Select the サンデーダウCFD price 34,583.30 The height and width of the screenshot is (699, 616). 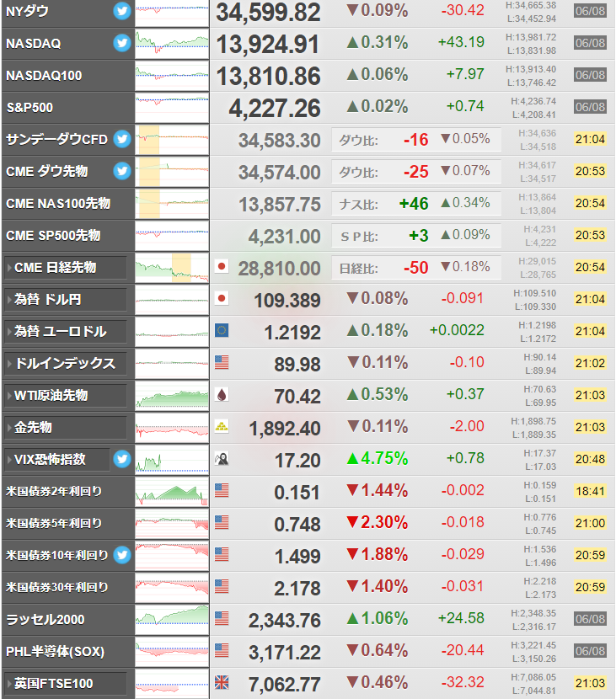click(x=279, y=141)
